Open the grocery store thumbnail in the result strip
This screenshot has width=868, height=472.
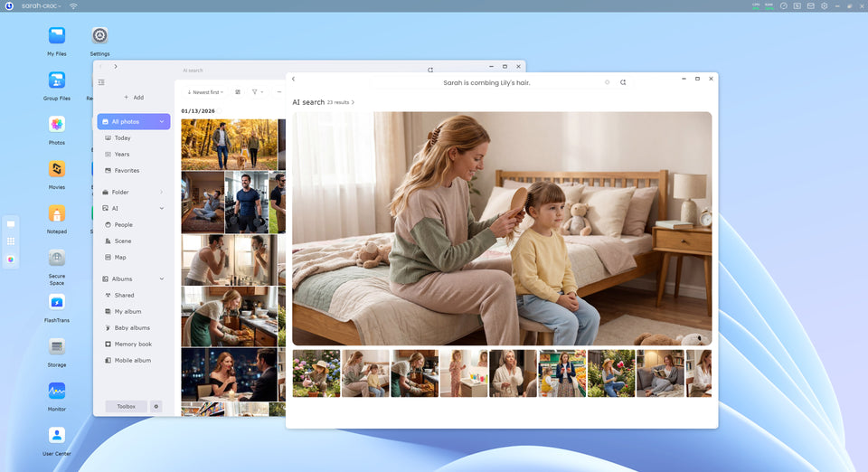(561, 373)
